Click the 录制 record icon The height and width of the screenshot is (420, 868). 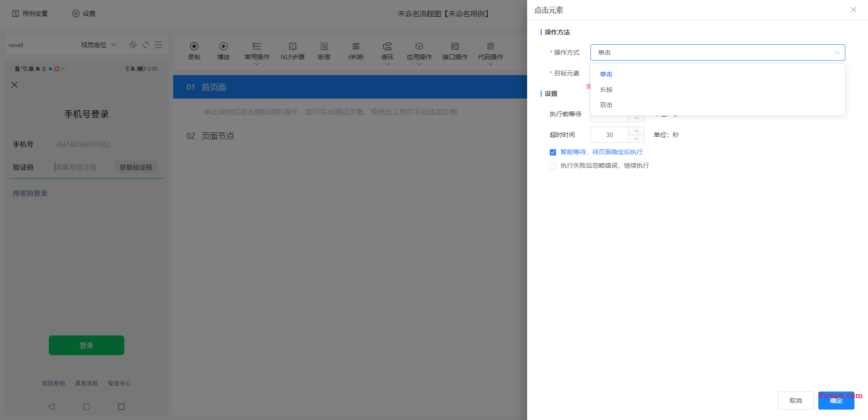(194, 46)
